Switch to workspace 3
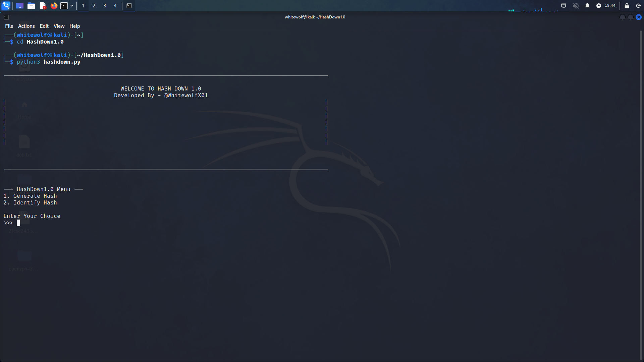Screen dimensions: 644x362 105,6
